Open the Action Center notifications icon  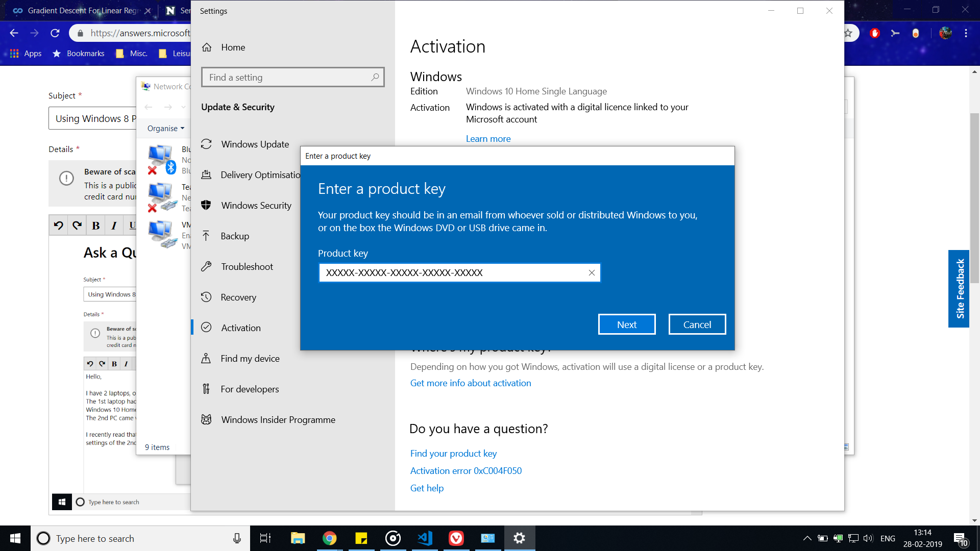(960, 539)
